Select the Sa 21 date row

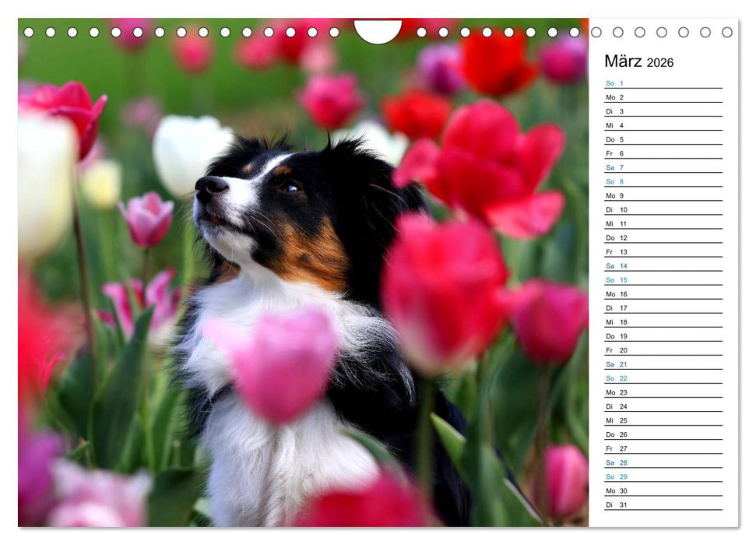click(663, 364)
